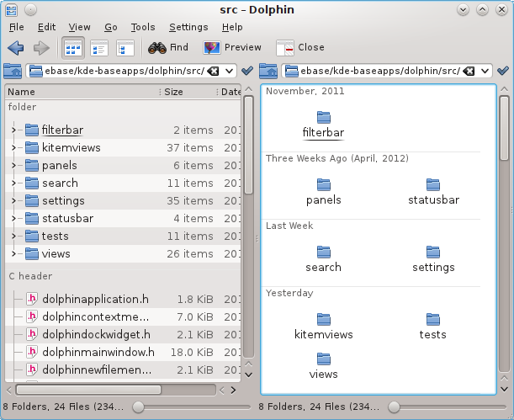The width and height of the screenshot is (514, 420).
Task: Open the kitemviews folder icon in right pane
Action: [x=324, y=319]
